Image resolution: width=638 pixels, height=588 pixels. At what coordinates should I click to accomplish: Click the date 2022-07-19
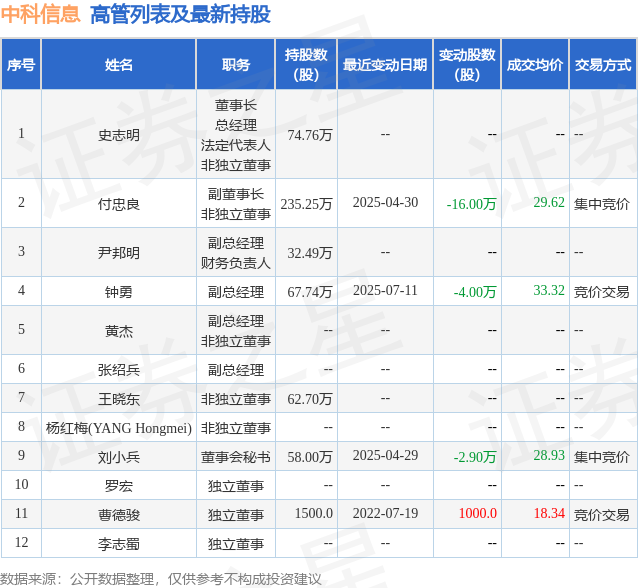[385, 514]
